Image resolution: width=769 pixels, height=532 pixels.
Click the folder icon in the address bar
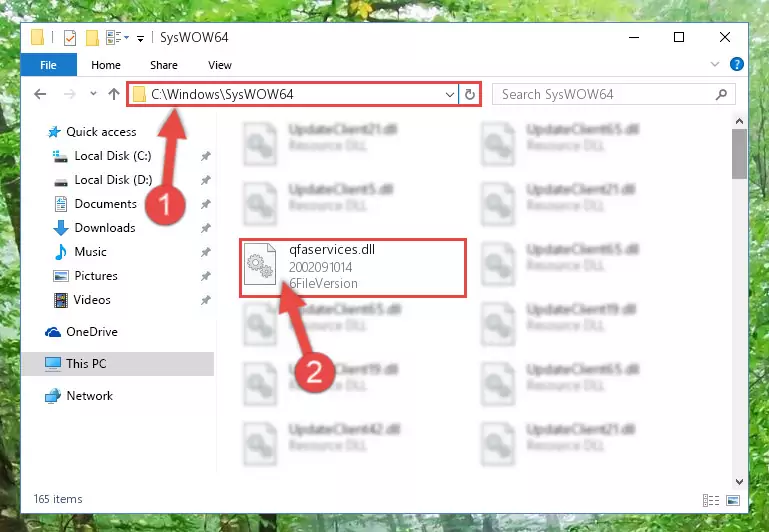click(139, 94)
